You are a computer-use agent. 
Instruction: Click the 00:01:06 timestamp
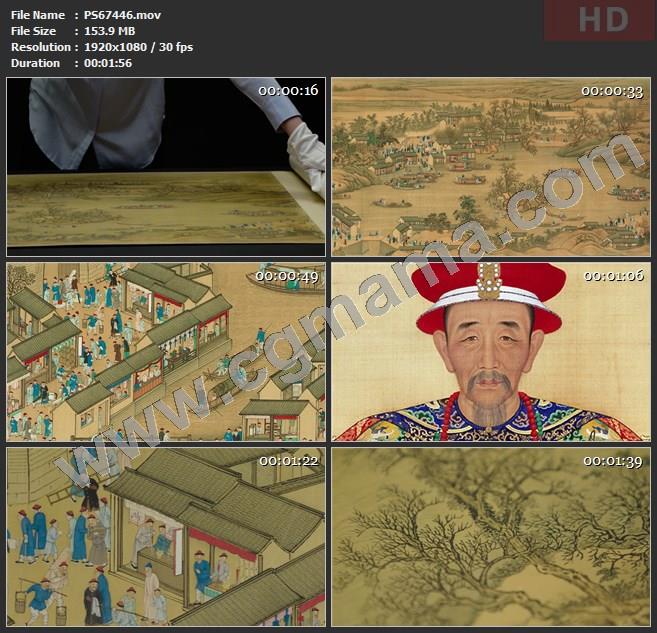point(611,275)
